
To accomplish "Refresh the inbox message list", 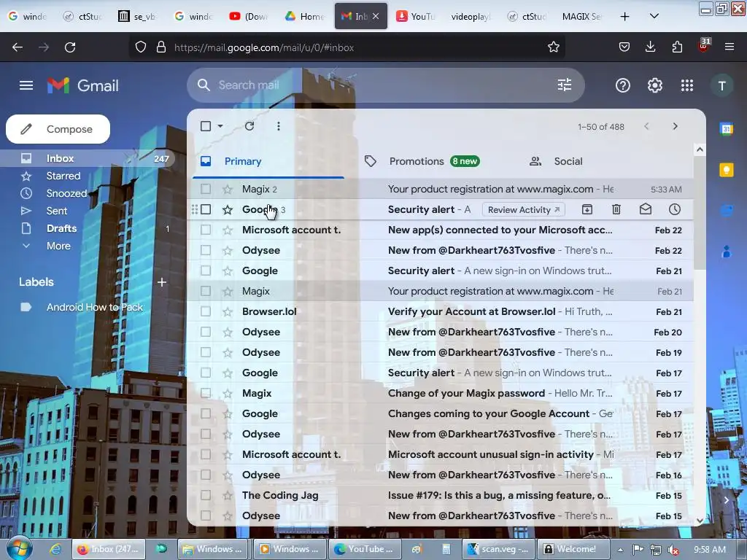I will pos(249,126).
